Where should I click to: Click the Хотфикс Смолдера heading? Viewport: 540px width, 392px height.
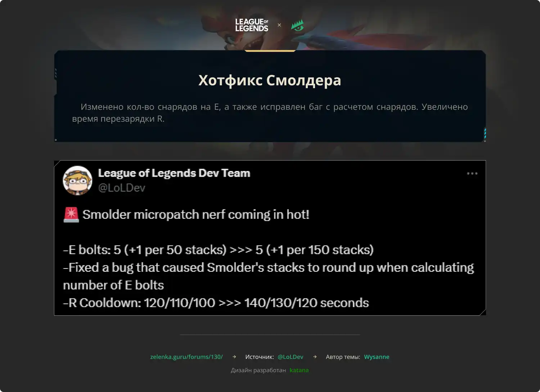(270, 80)
